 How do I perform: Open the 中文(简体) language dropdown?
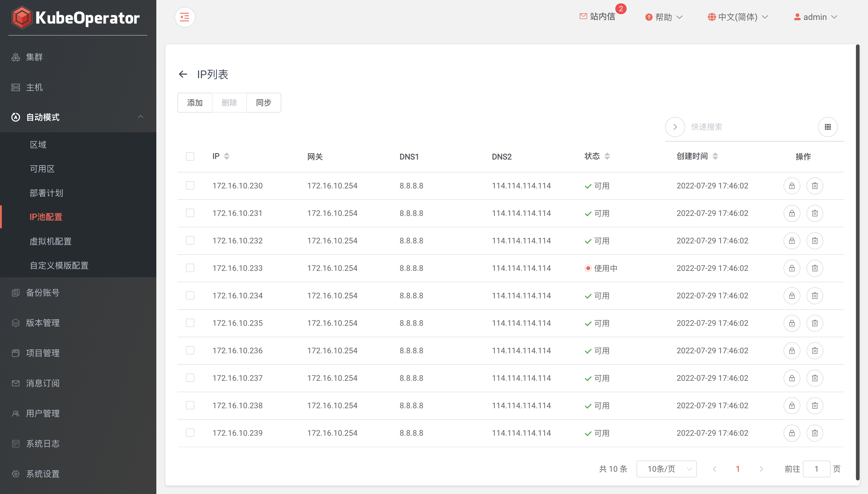(738, 17)
